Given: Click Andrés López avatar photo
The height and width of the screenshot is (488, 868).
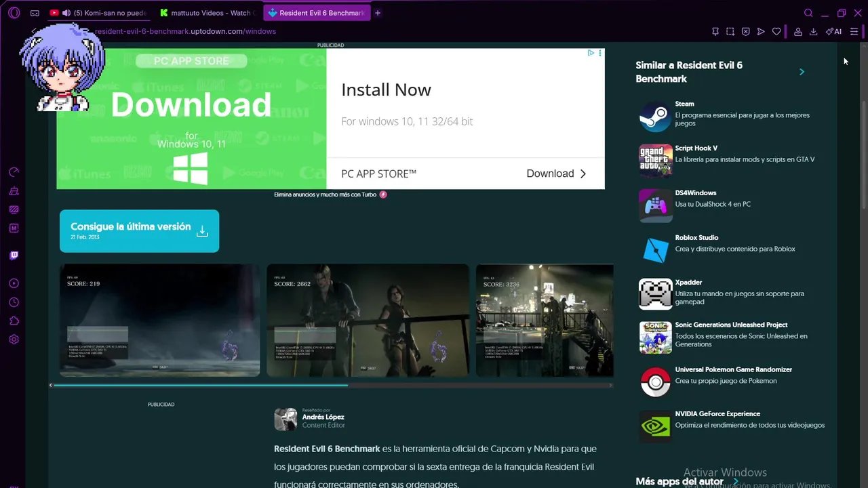Looking at the screenshot, I should tap(285, 419).
